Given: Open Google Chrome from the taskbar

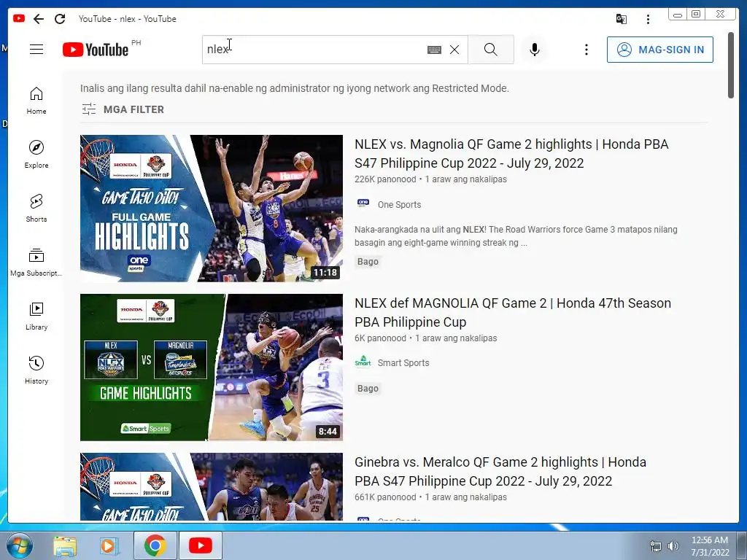Looking at the screenshot, I should coord(155,545).
